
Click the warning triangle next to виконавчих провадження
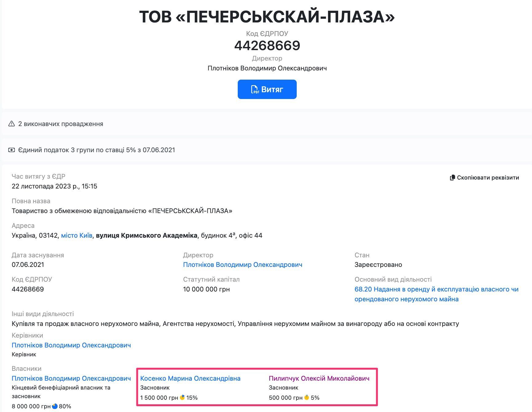click(x=11, y=124)
